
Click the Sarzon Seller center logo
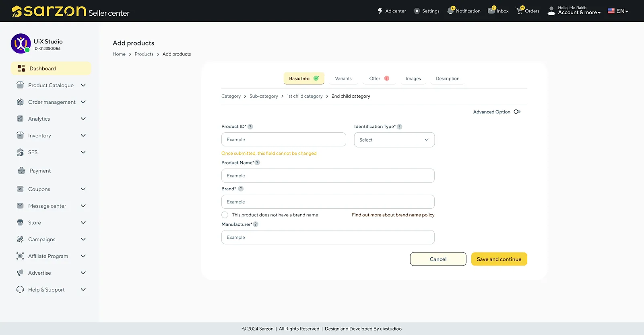point(70,11)
